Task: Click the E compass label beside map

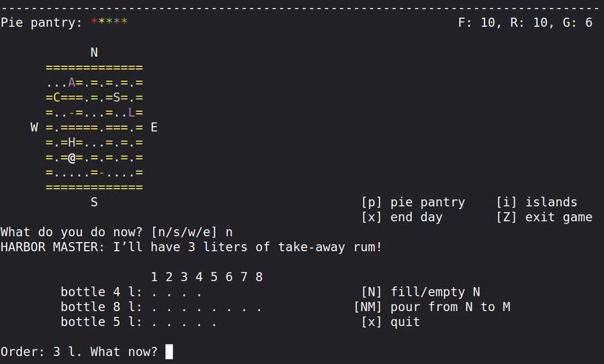Action: pos(154,127)
